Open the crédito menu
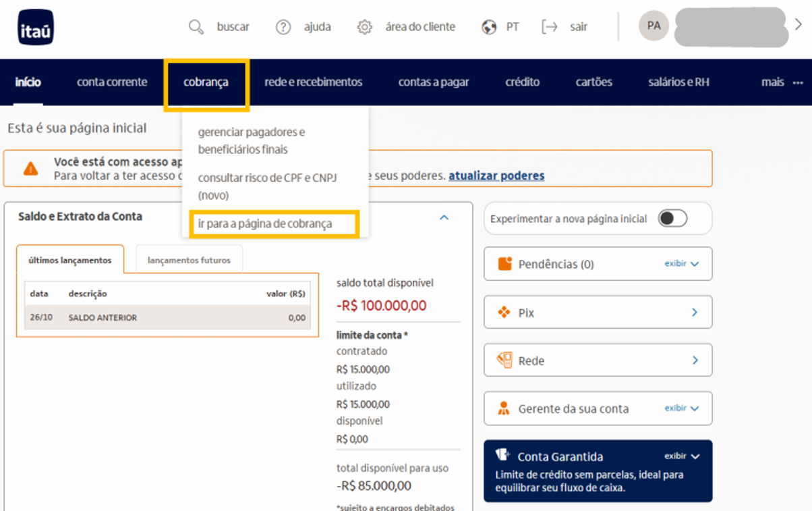Viewport: 812px width, 511px height. (523, 82)
